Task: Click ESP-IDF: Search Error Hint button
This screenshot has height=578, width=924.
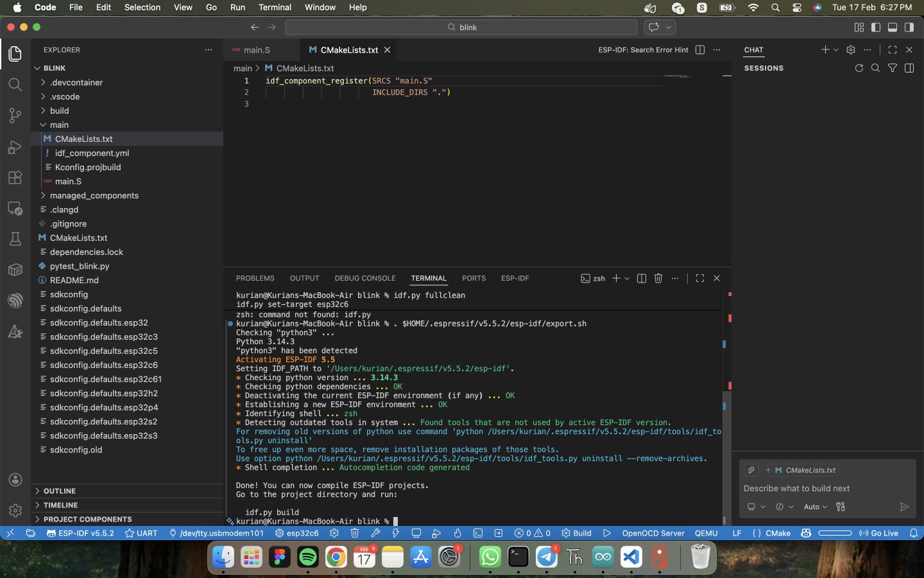Action: coord(643,49)
